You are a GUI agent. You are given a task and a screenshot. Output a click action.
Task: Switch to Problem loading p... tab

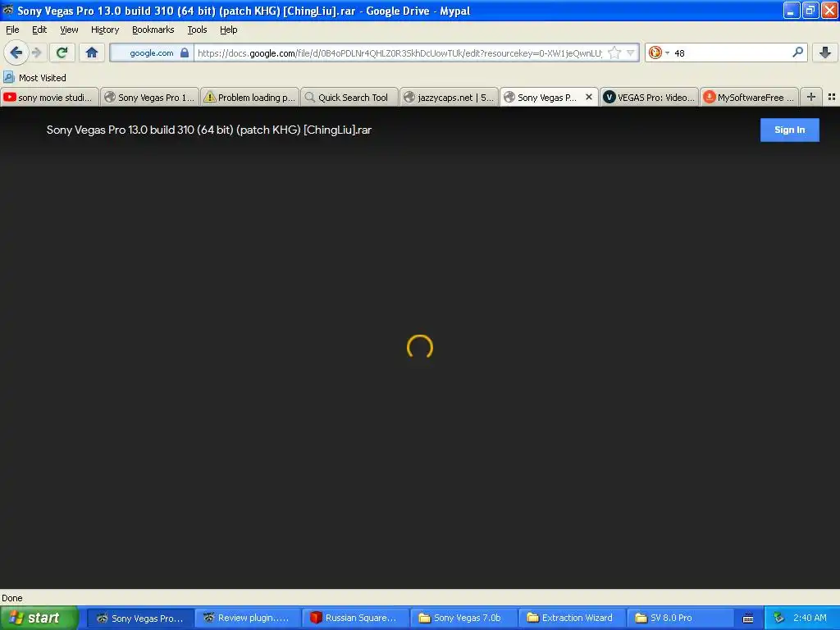(249, 97)
